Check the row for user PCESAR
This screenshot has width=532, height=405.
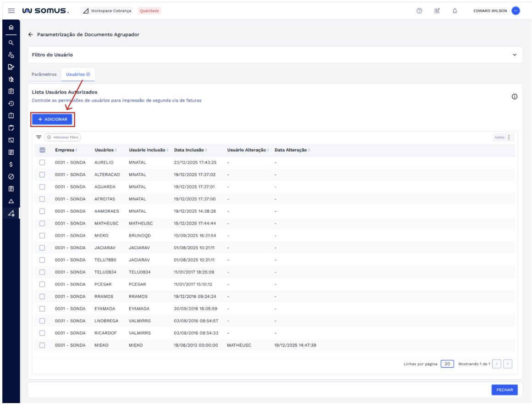[42, 284]
